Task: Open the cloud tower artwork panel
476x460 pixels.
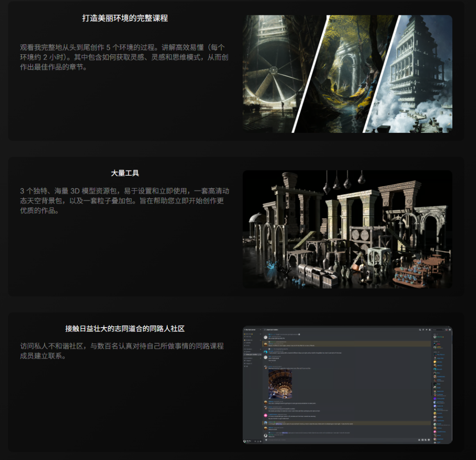Action: coord(416,74)
